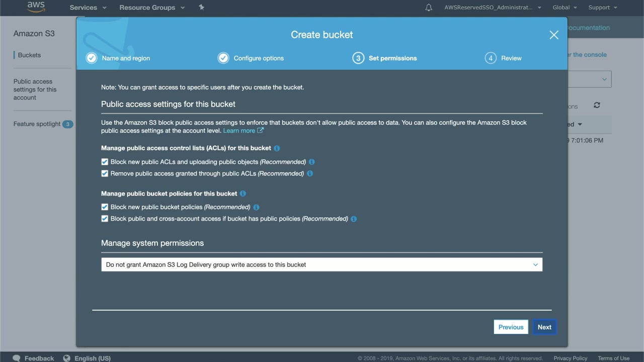
Task: Uncheck Block new public bucket policies
Action: pos(105,207)
